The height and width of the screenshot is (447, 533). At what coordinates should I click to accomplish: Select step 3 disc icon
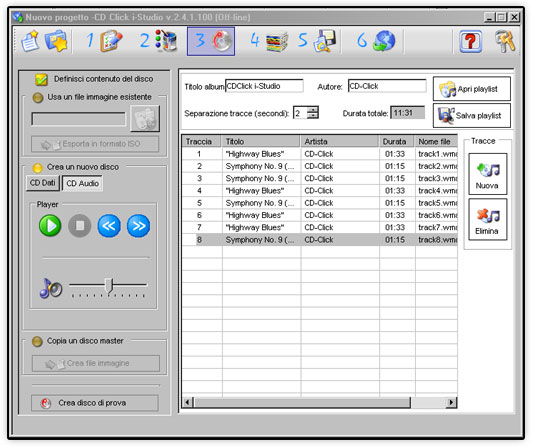coord(211,41)
